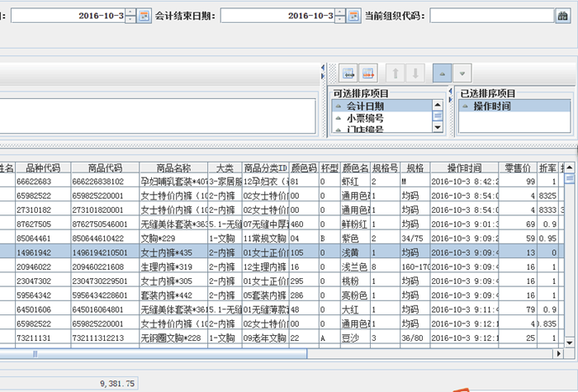Toggle descending sort order button

(462, 73)
